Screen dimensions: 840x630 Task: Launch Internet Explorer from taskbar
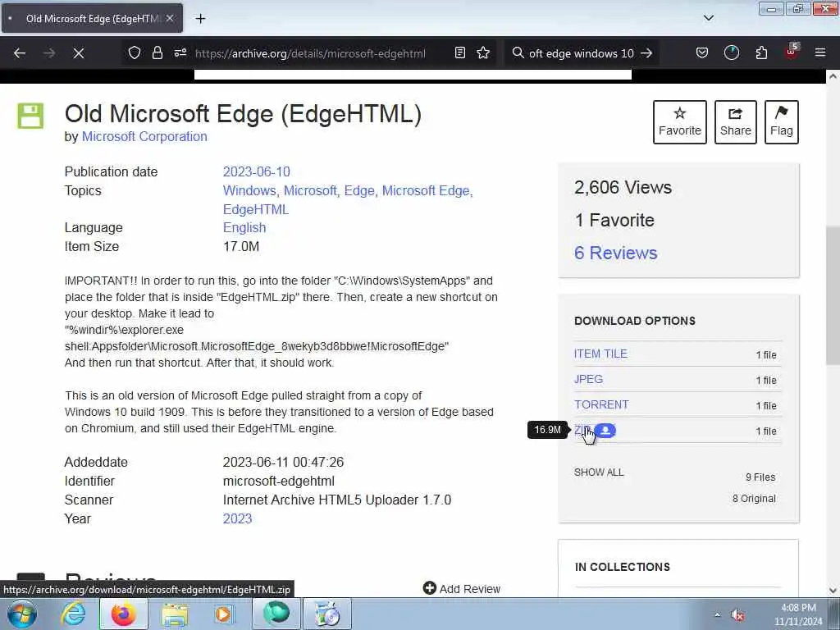73,614
